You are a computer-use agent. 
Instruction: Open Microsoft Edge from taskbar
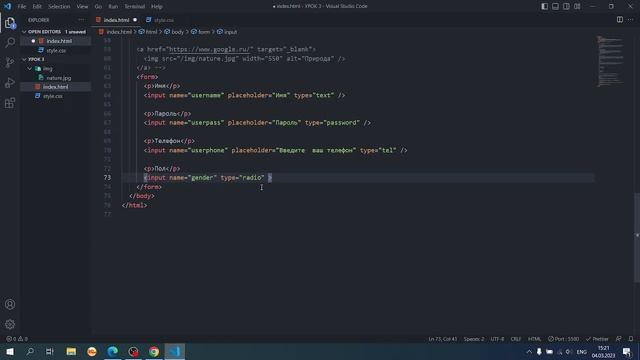(113, 351)
